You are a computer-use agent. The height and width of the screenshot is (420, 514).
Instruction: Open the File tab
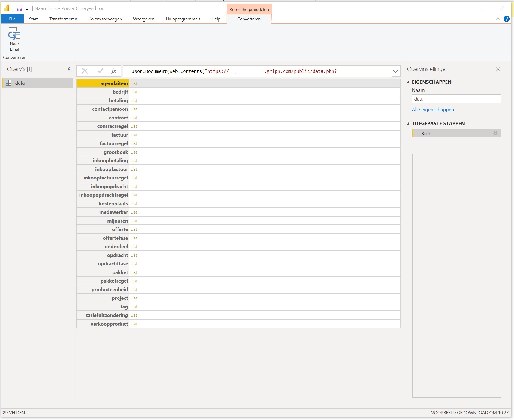12,19
